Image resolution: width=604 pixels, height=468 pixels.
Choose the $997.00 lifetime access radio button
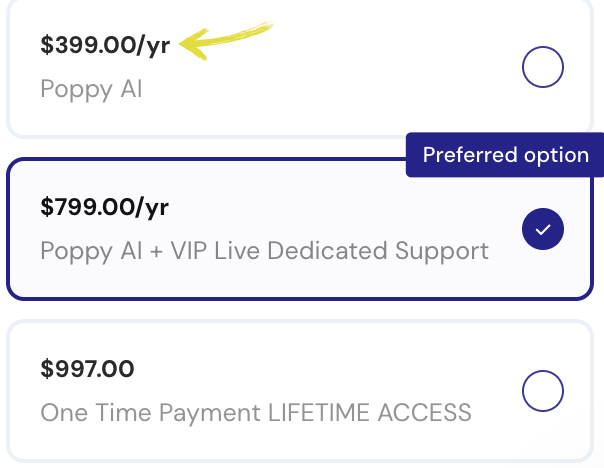pyautogui.click(x=543, y=391)
